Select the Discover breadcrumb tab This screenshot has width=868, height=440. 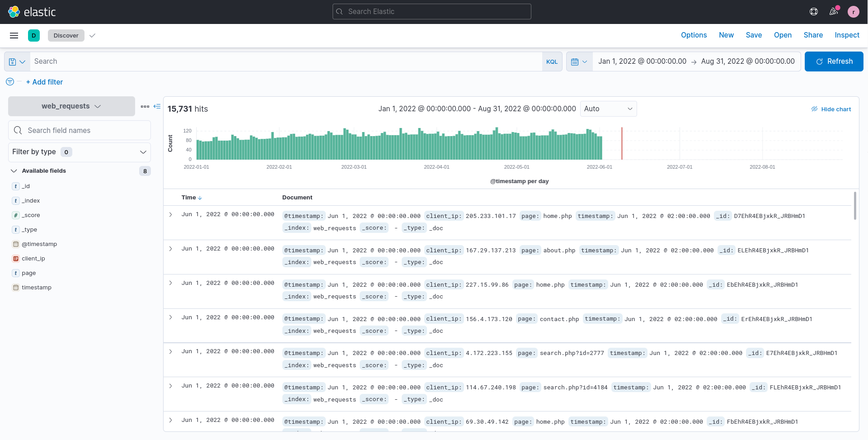point(66,35)
